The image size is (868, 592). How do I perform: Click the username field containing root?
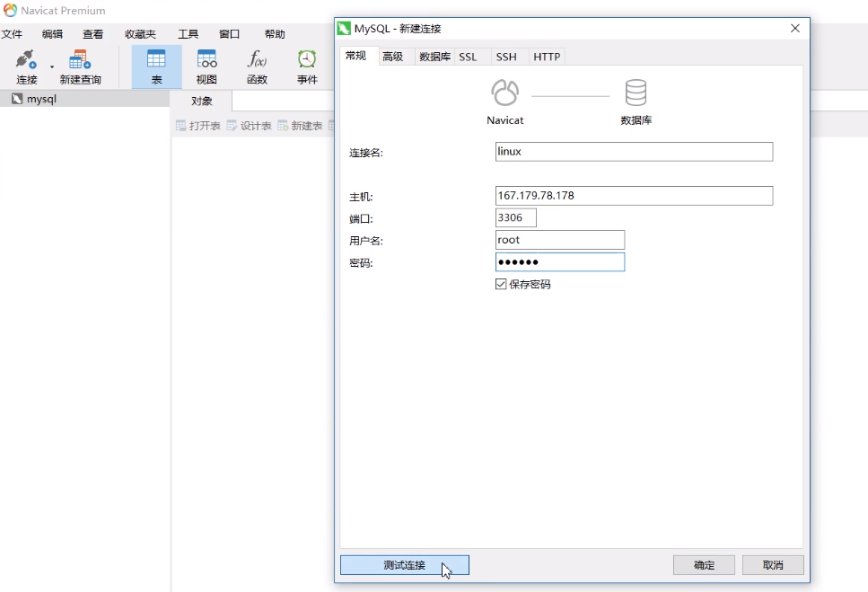[560, 240]
